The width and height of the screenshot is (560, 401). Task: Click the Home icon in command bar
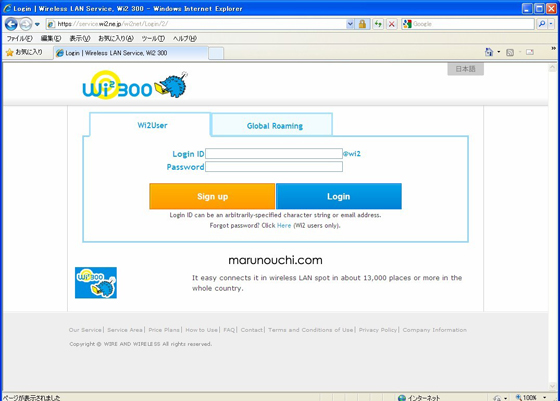pyautogui.click(x=489, y=52)
